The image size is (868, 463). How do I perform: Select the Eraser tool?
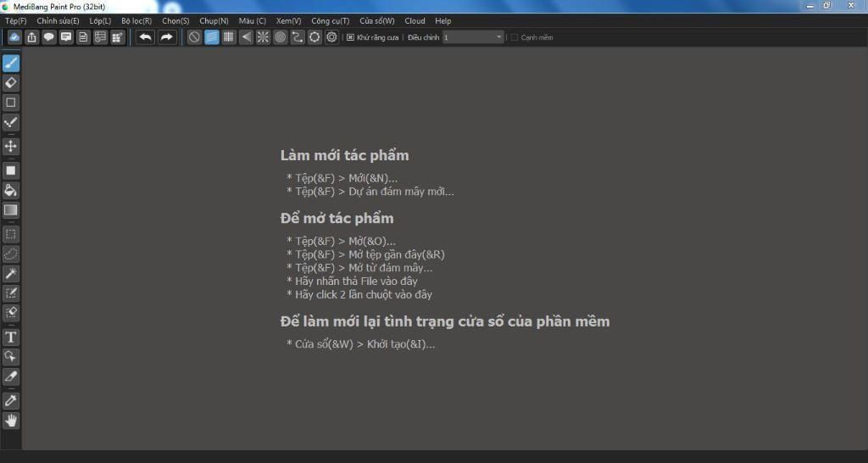pyautogui.click(x=10, y=83)
